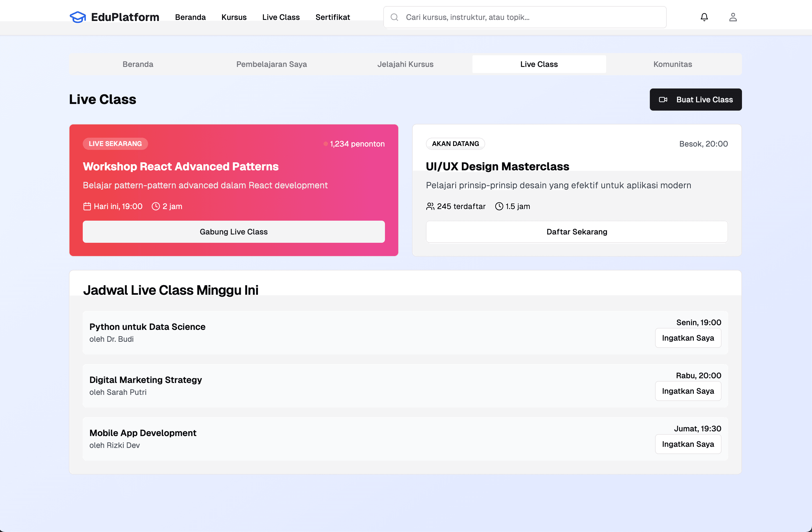812x532 pixels.
Task: Click the Hari ini, 19:00 text
Action: (118, 206)
